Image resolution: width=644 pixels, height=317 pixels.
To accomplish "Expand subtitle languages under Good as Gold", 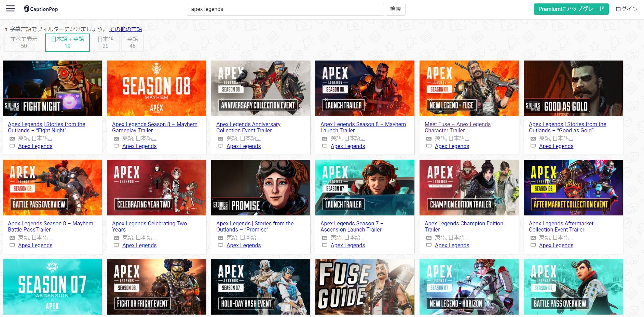I will pos(571,138).
